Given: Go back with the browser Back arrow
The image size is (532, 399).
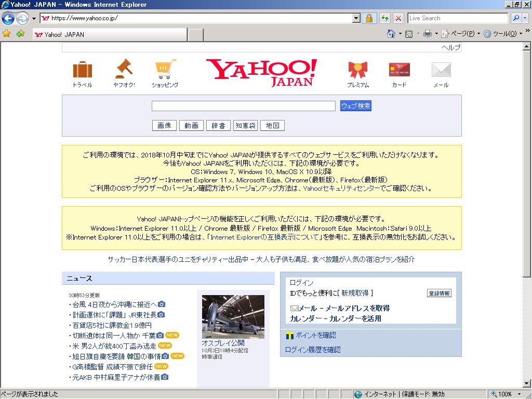Looking at the screenshot, I should 8,18.
